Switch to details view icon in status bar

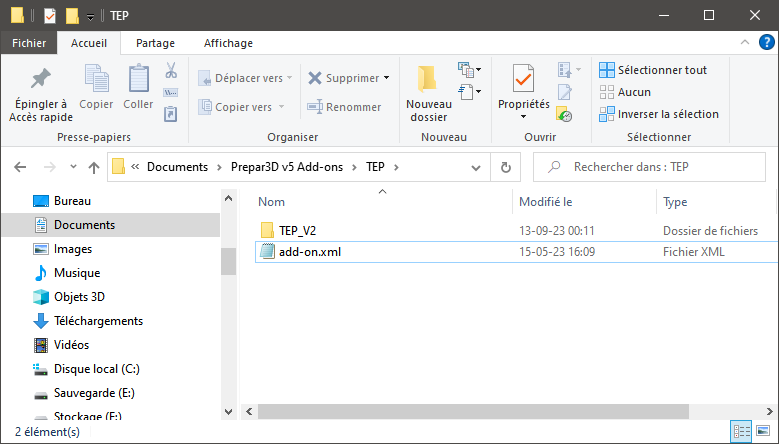coord(742,431)
